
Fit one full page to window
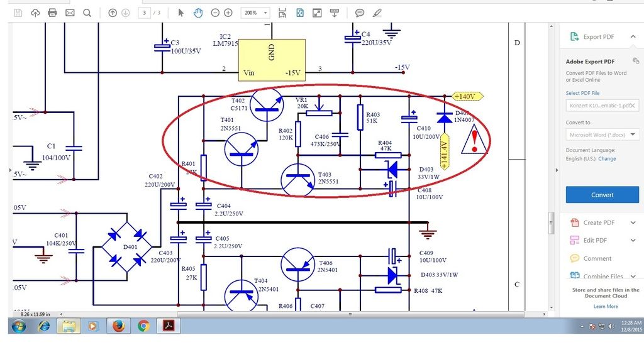pos(300,13)
